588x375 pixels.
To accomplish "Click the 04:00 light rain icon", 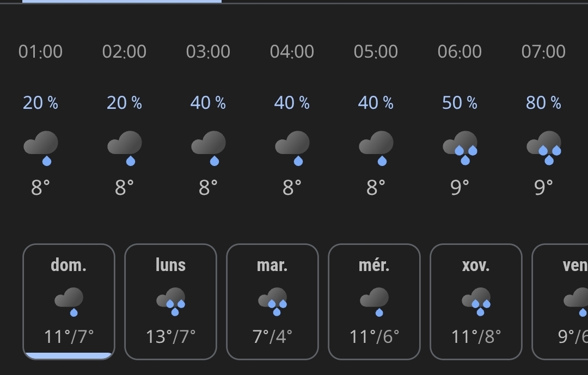I will coord(292,147).
